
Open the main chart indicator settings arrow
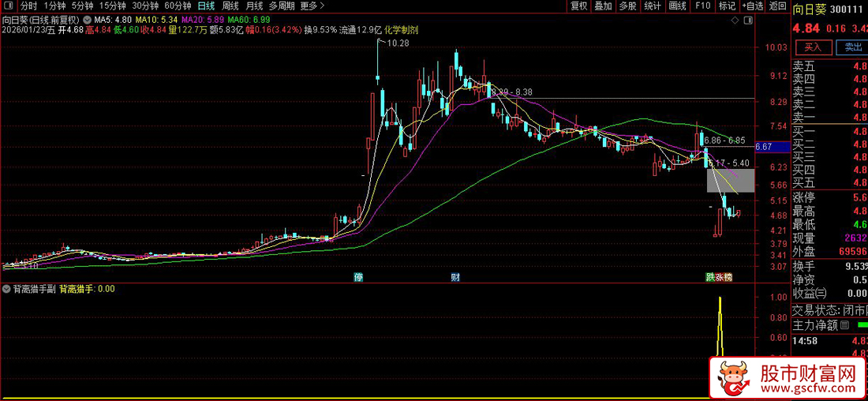point(85,20)
